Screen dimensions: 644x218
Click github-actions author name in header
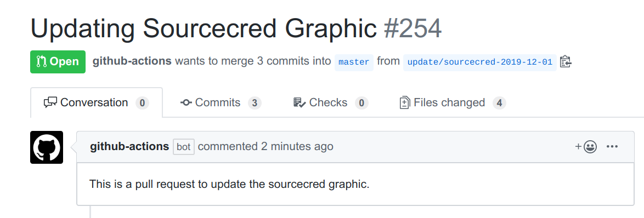tap(132, 61)
